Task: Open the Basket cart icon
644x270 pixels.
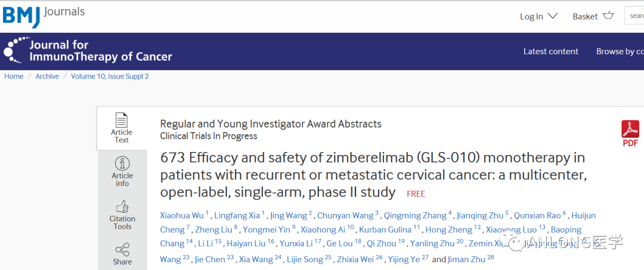Action: (608, 15)
